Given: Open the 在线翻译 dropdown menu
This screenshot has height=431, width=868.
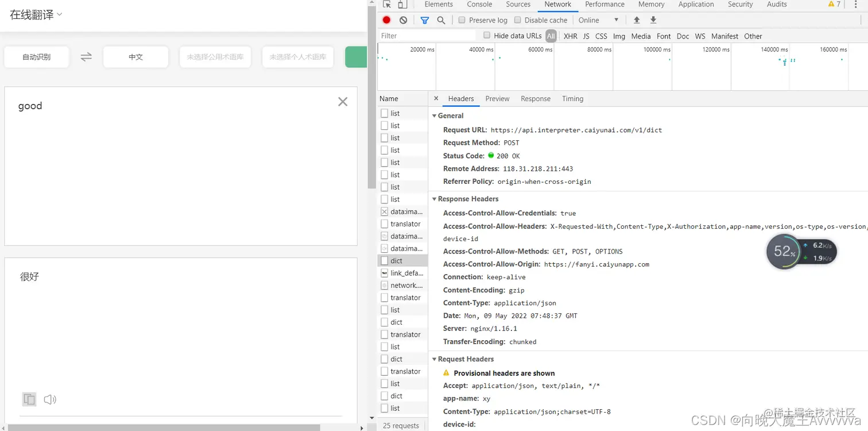Looking at the screenshot, I should 36,15.
